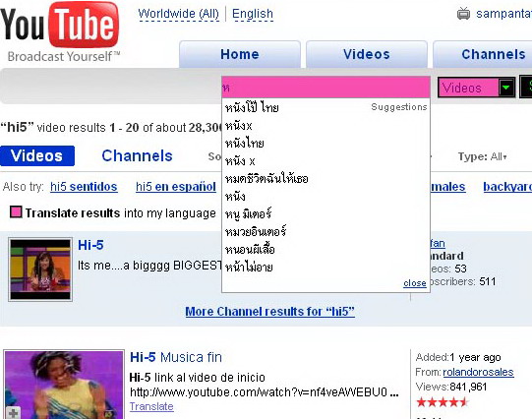Click the Suggestions label in the dropdown
The image size is (532, 419).
pyautogui.click(x=399, y=107)
